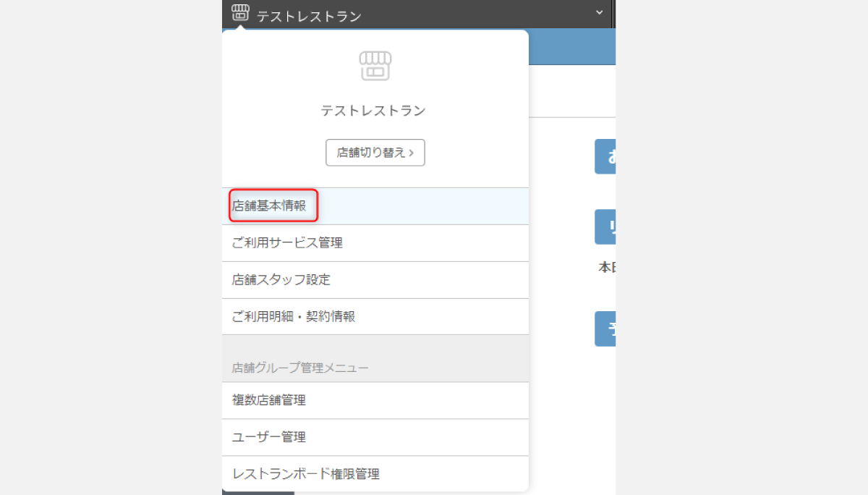Click the 本日 text beside the popup
The image size is (868, 495).
click(x=606, y=267)
